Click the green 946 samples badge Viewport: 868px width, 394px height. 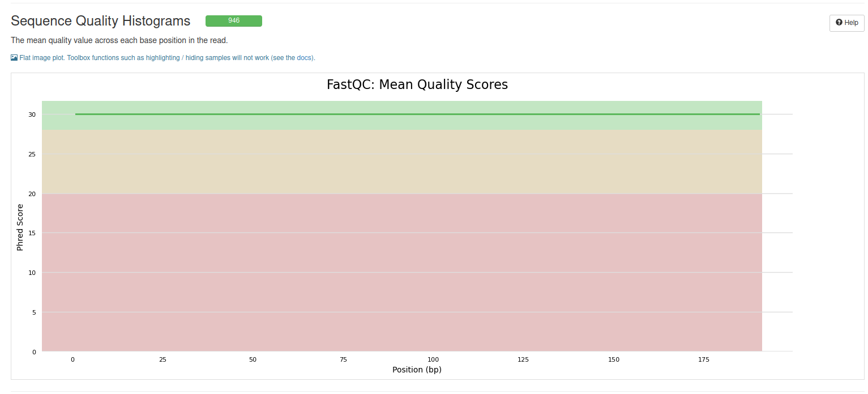click(234, 21)
